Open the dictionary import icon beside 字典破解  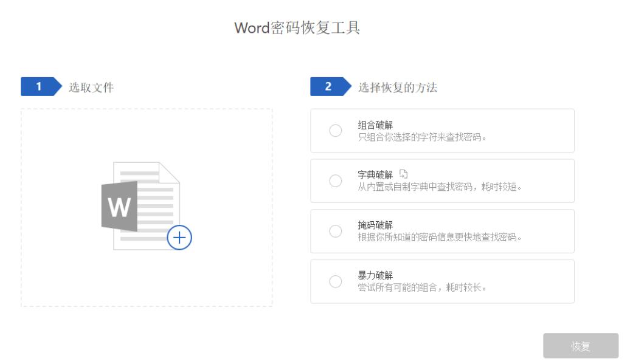[x=403, y=174]
